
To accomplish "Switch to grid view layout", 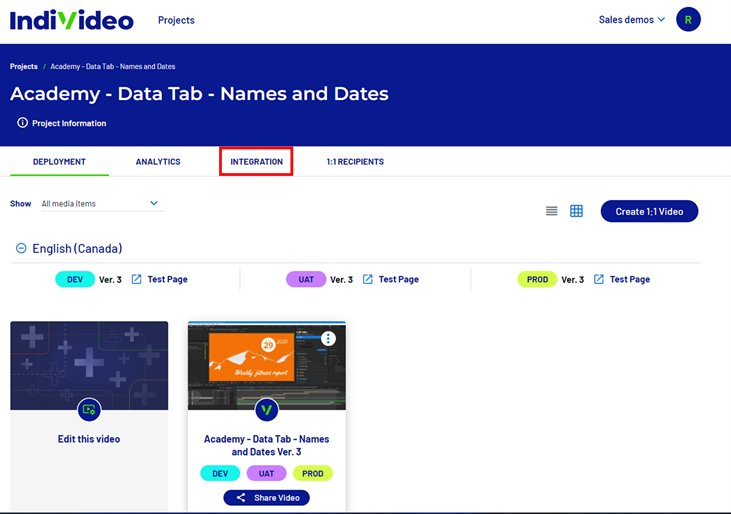I will (x=576, y=211).
